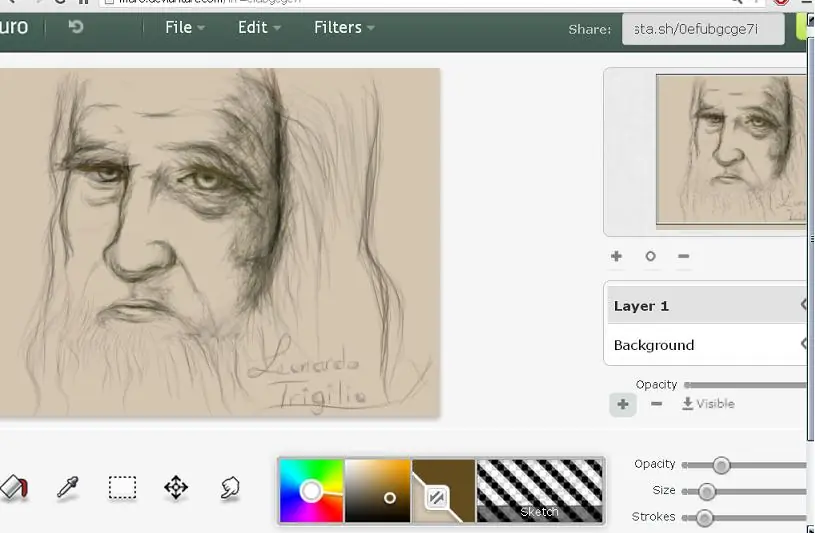
Task: Zoom in with the navigator plus icon
Action: coord(616,256)
